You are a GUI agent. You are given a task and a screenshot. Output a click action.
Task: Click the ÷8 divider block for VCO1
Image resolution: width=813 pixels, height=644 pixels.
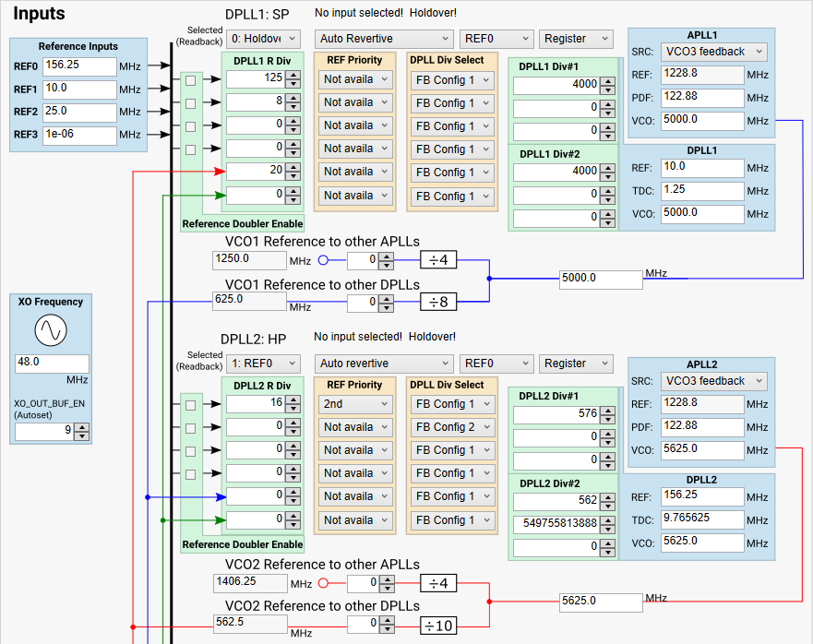pyautogui.click(x=439, y=301)
